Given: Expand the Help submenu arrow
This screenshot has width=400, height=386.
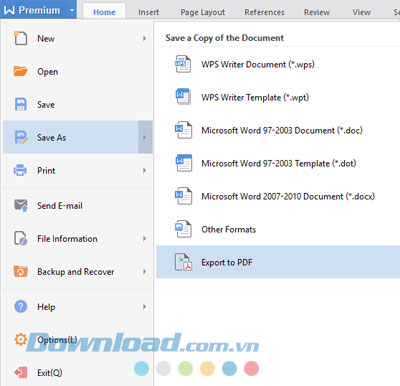Looking at the screenshot, I should tap(144, 306).
